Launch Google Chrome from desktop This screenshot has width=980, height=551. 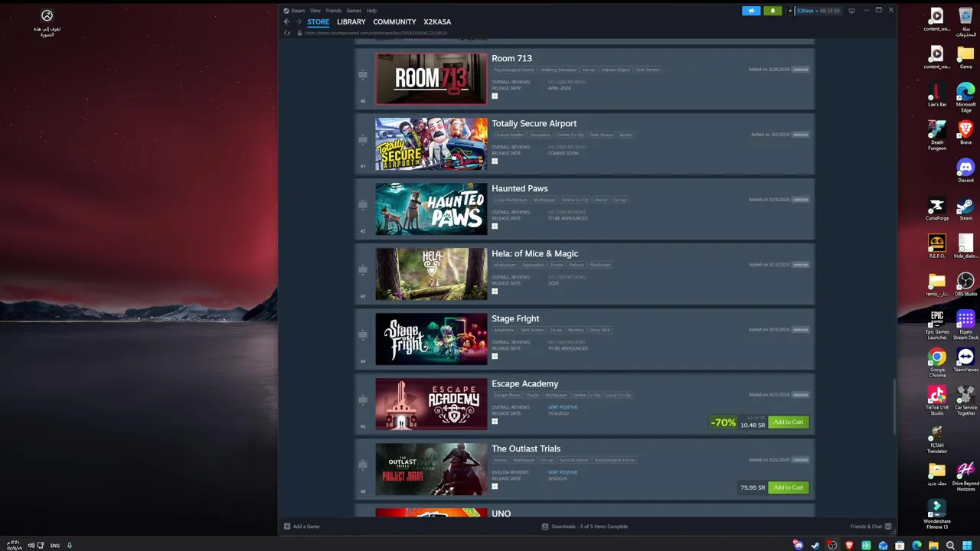click(936, 363)
